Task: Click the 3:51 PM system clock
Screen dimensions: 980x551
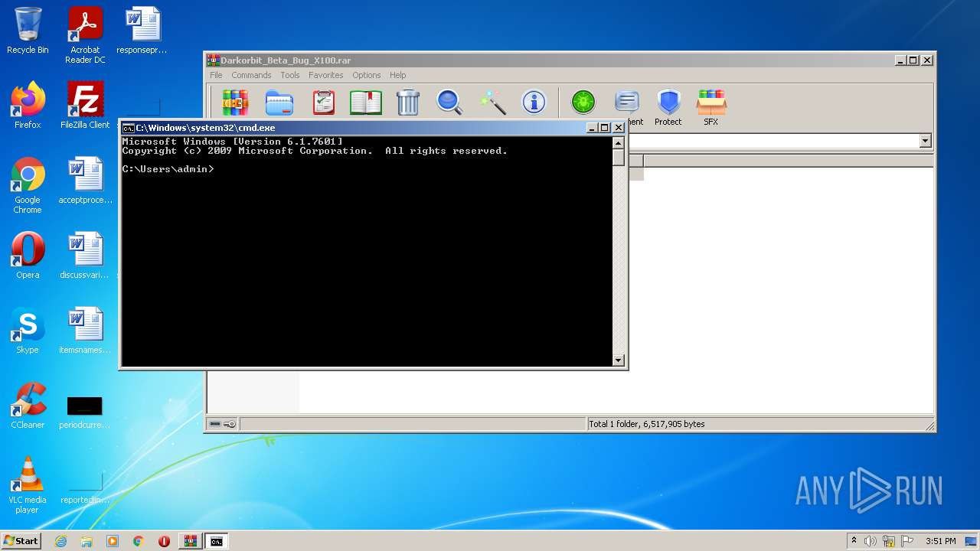Action: [x=940, y=541]
